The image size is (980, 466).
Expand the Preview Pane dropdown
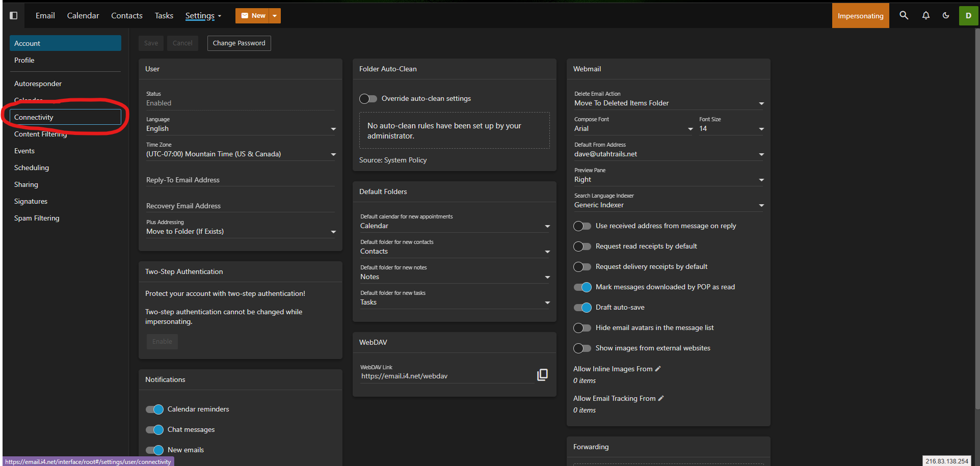[x=668, y=180]
